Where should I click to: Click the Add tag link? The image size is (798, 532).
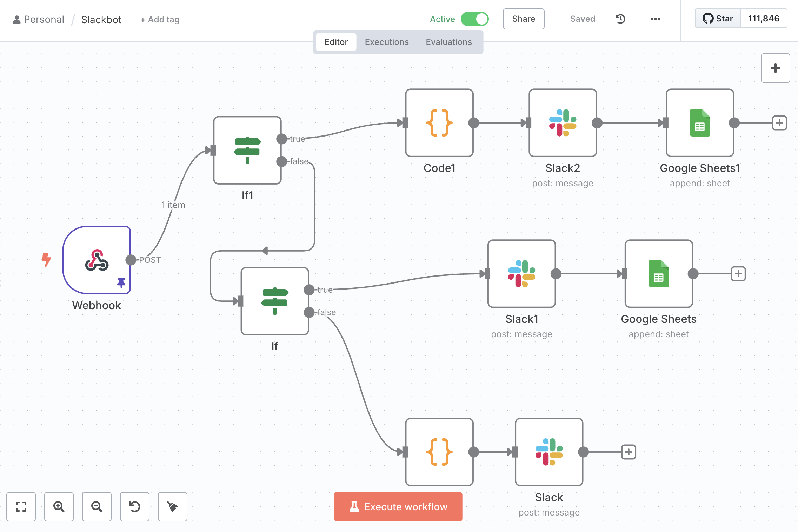[x=160, y=20]
